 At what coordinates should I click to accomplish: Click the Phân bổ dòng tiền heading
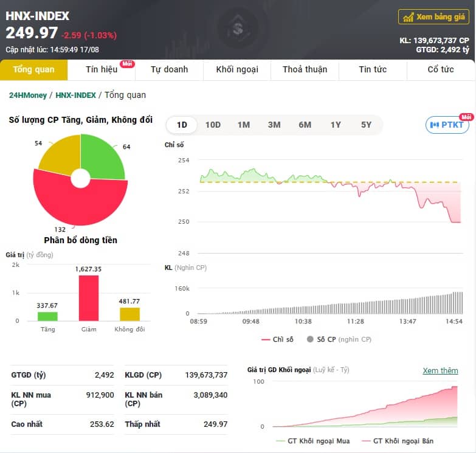(x=80, y=240)
